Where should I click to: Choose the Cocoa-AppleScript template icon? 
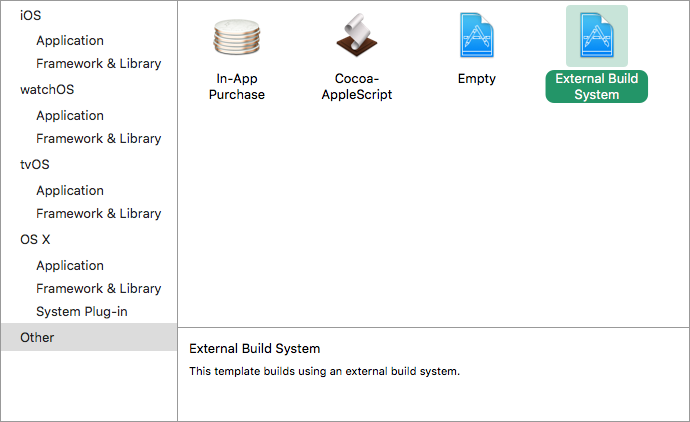(x=356, y=36)
